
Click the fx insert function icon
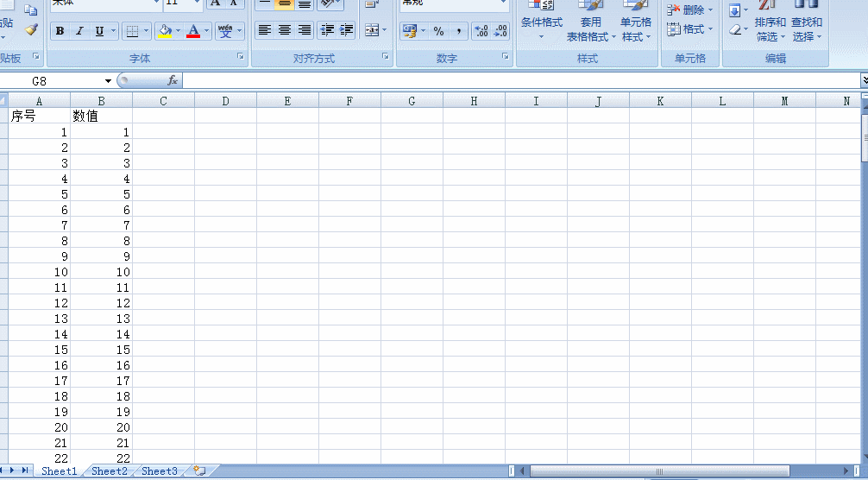173,81
